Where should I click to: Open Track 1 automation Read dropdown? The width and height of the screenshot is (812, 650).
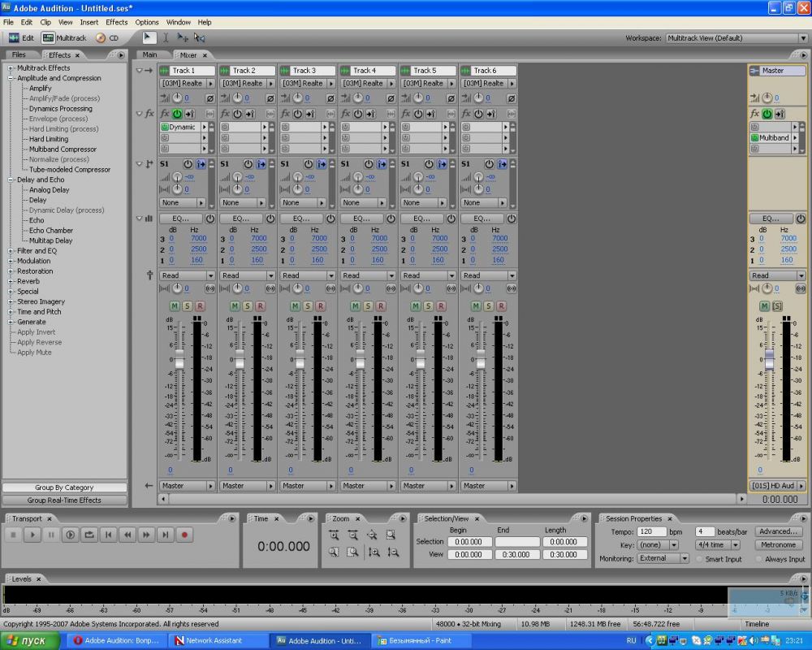pyautogui.click(x=187, y=275)
